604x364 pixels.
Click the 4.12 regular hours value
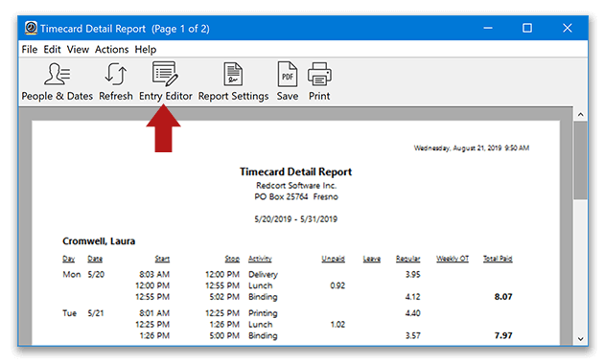pos(412,297)
